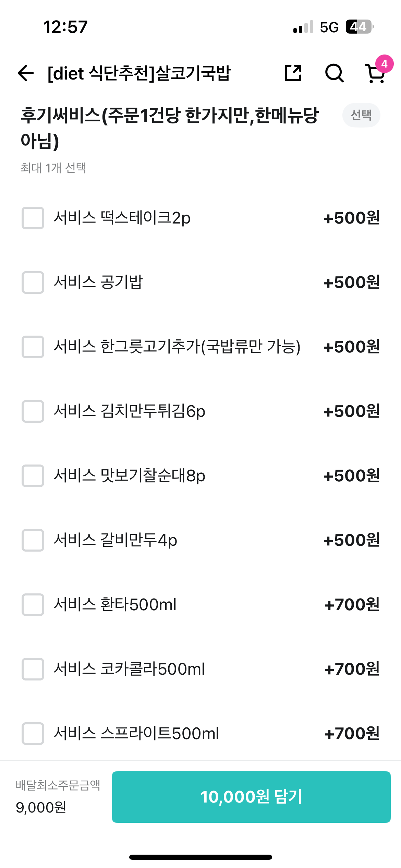Viewport: 401px width, 868px height.
Task: Open search with magnifier icon
Action: (x=334, y=73)
